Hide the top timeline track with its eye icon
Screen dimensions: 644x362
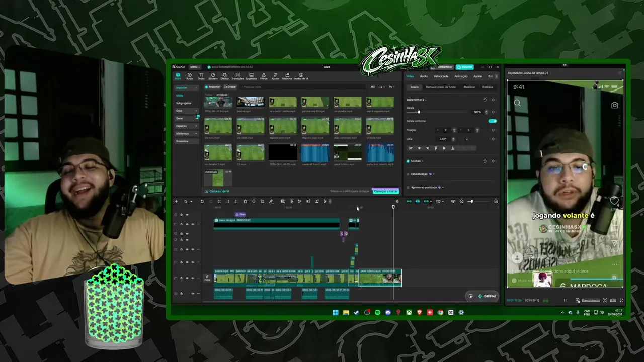pyautogui.click(x=187, y=215)
